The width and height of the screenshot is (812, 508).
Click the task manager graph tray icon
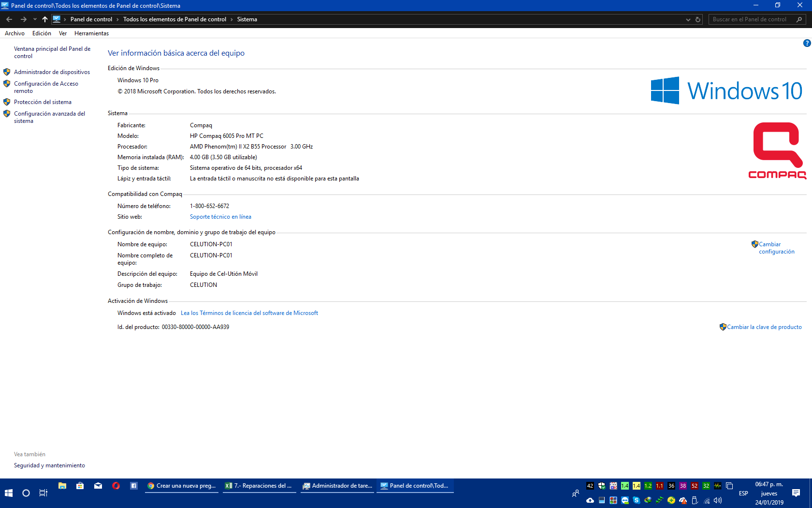tap(718, 486)
